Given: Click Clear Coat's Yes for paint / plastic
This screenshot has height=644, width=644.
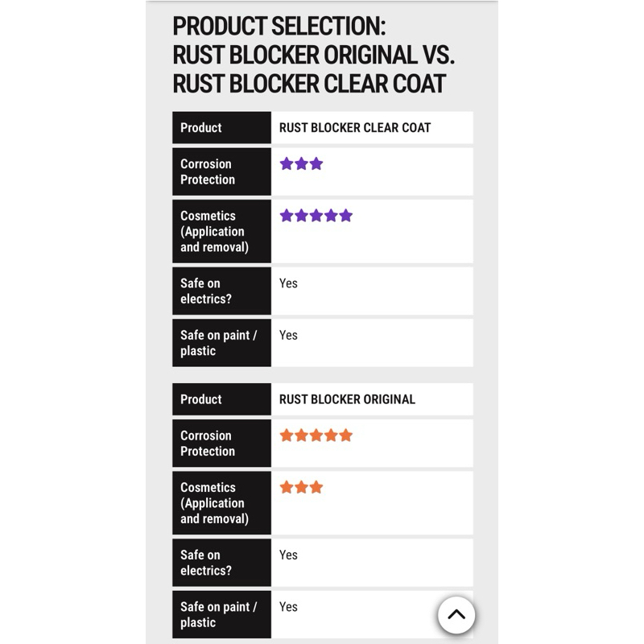Looking at the screenshot, I should [x=288, y=336].
